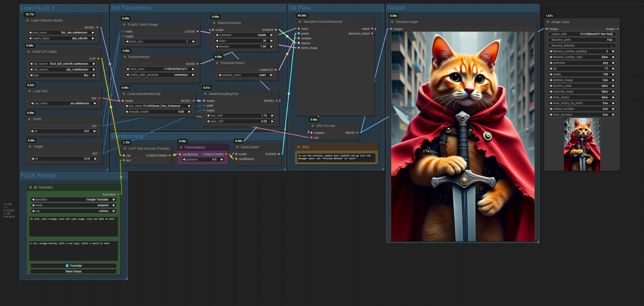
Task: Click the Translator node's square collapse icon
Action: pyautogui.click(x=30, y=187)
